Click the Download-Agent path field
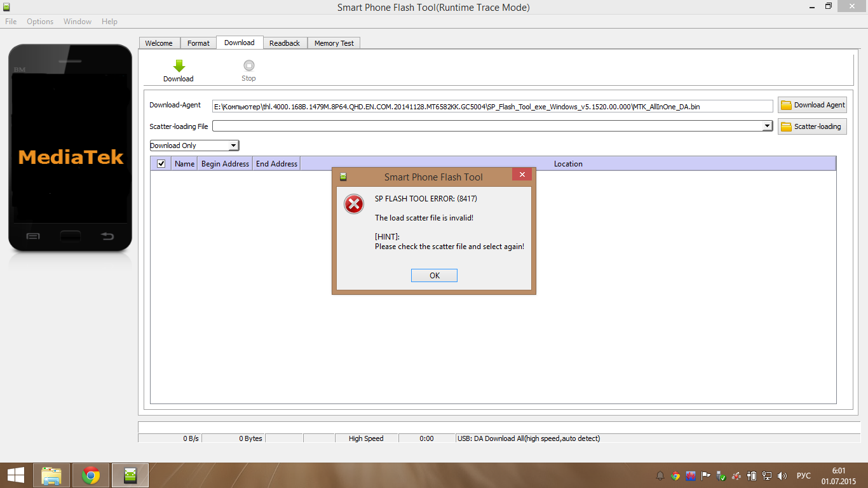The height and width of the screenshot is (488, 868). (x=492, y=106)
